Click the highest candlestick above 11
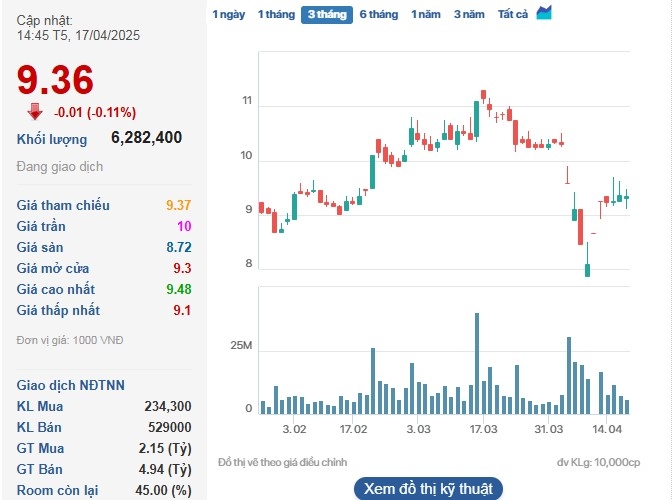The image size is (672, 500). click(x=483, y=96)
